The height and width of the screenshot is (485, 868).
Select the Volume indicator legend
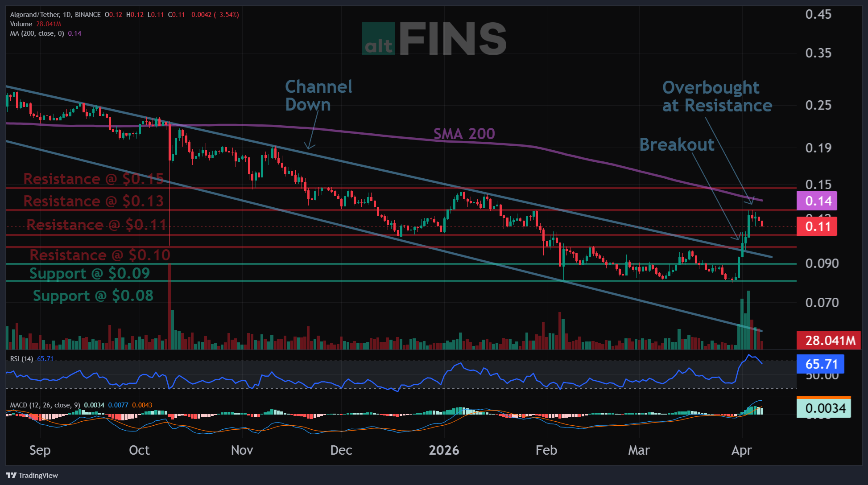coord(21,24)
